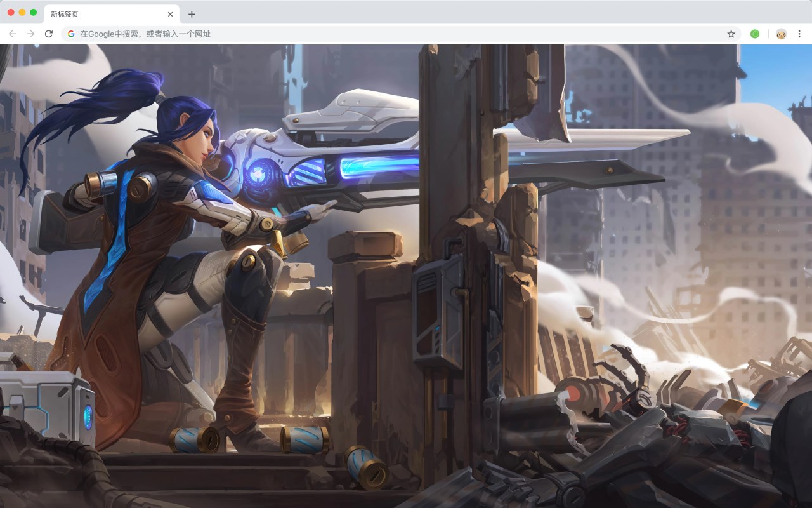Go forward to the next page
Image resolution: width=812 pixels, height=508 pixels.
[x=30, y=34]
